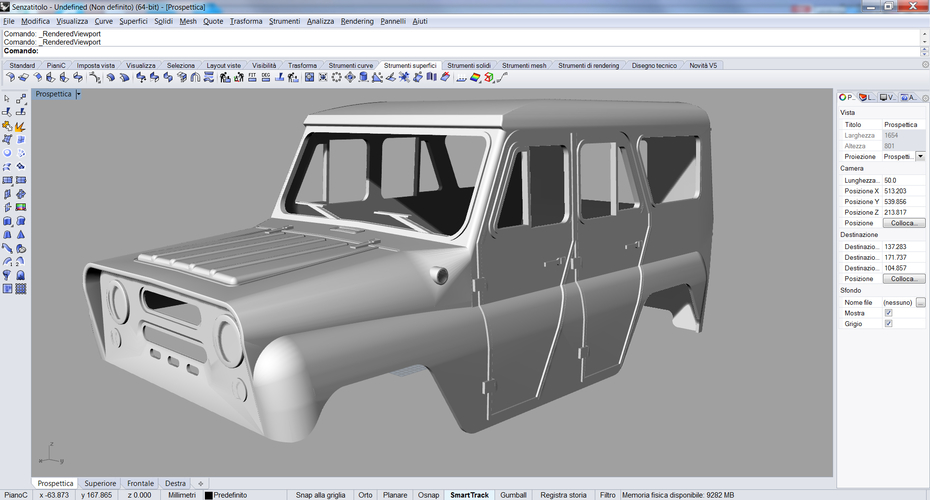This screenshot has height=500, width=930.
Task: Click the DEG change degree icon
Action: pos(266,77)
